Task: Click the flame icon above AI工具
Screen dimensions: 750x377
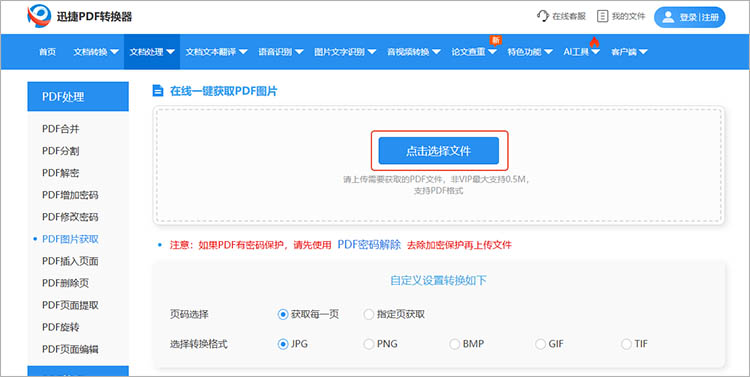Action: 594,42
